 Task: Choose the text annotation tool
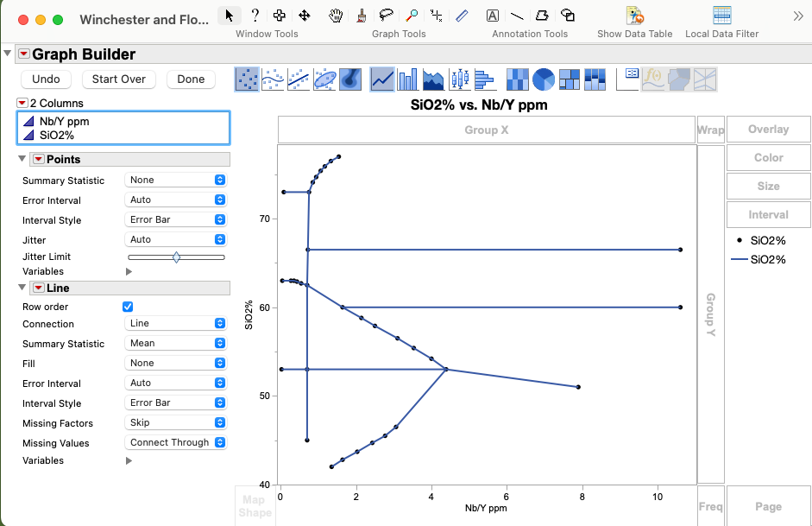493,16
